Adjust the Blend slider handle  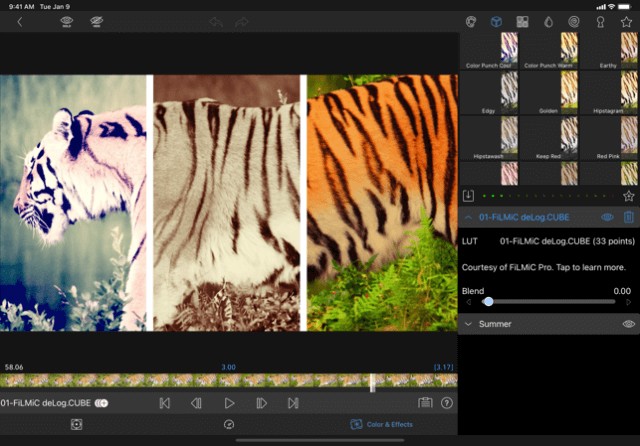coord(488,301)
